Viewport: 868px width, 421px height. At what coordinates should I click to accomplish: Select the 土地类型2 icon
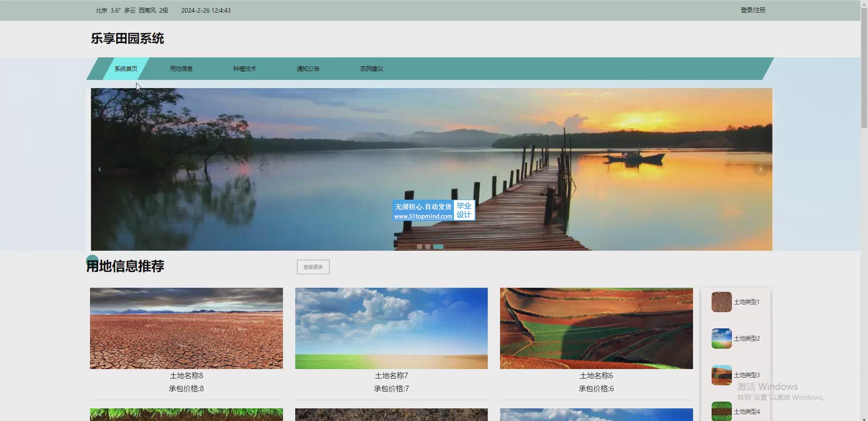[722, 338]
